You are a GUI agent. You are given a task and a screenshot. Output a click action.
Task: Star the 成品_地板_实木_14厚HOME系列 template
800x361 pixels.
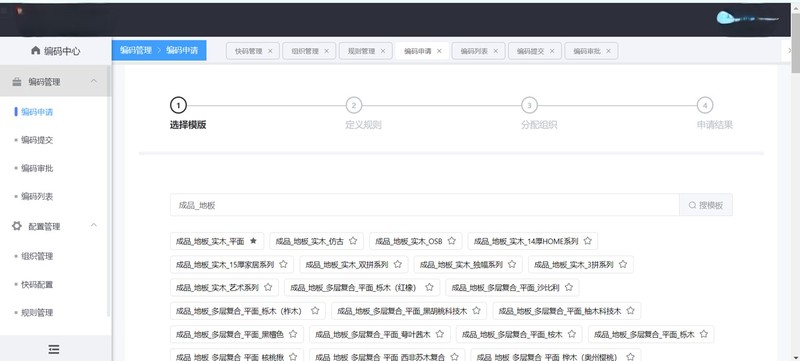click(x=587, y=241)
